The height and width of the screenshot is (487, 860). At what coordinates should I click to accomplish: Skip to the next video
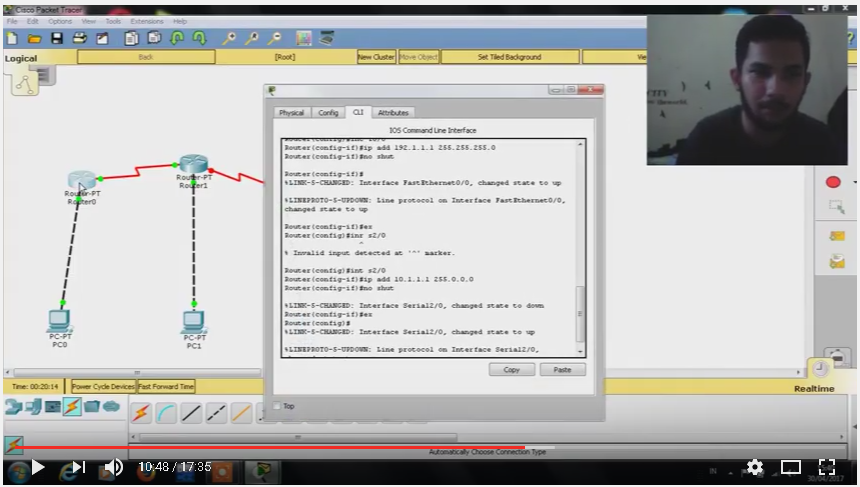(78, 467)
